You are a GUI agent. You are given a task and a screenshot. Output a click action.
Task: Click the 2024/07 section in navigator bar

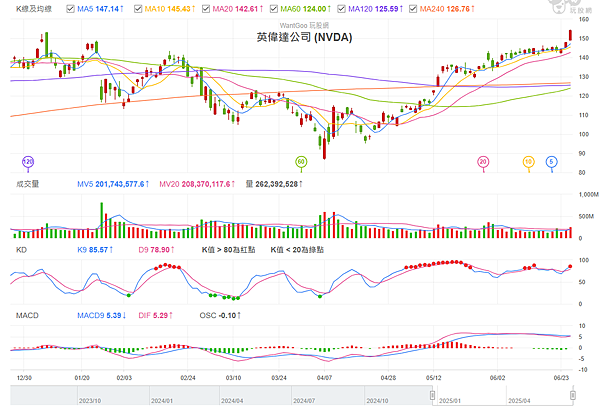point(328,395)
